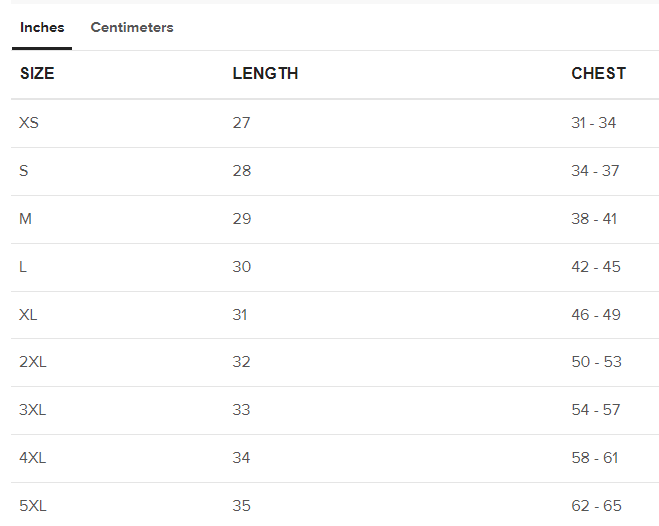Click length value 32 in 2XL row
Screen dimensions: 659x526
(x=242, y=362)
